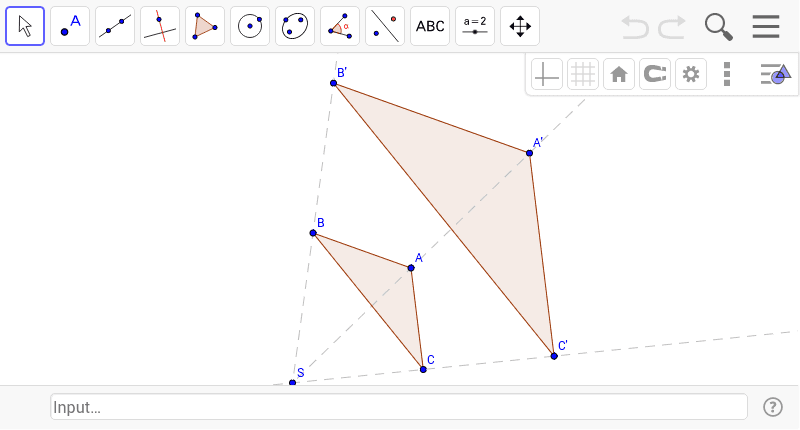Toggle the grid display
Viewport: 800px width, 430px height.
(x=583, y=74)
